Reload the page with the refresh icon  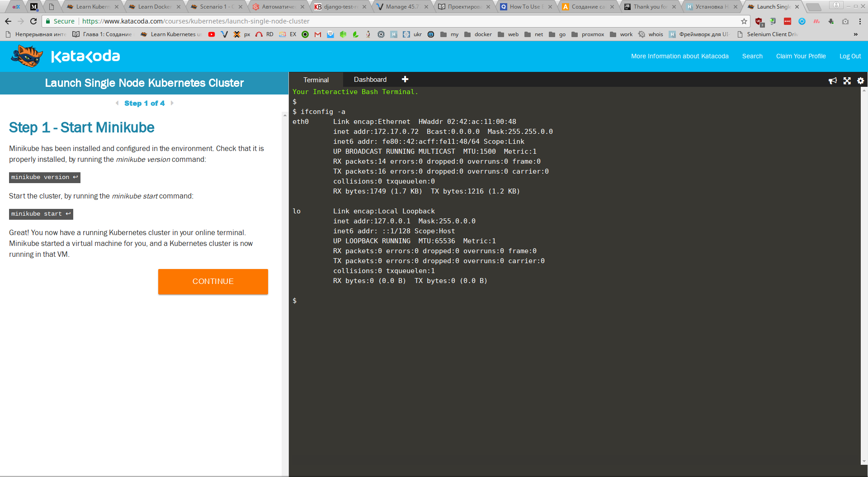pos(33,21)
